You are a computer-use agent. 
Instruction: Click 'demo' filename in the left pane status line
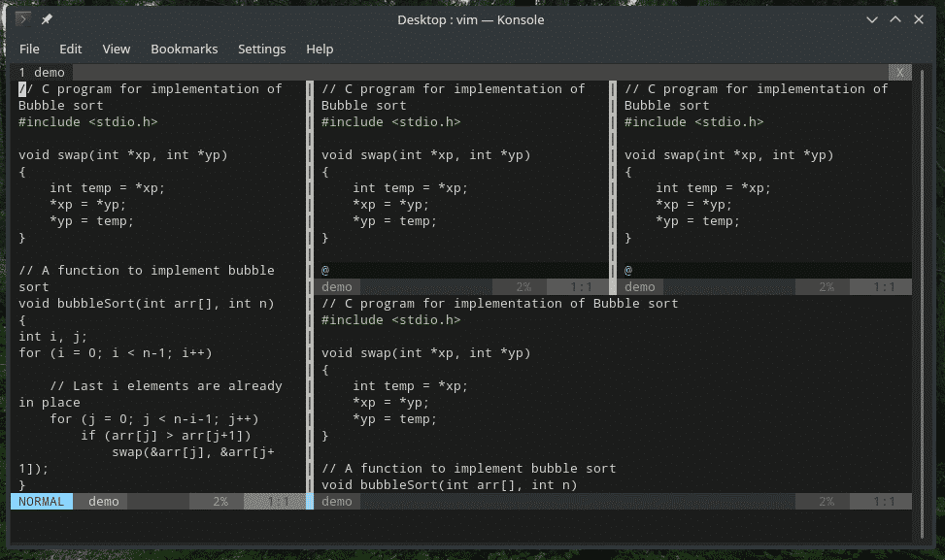[104, 502]
